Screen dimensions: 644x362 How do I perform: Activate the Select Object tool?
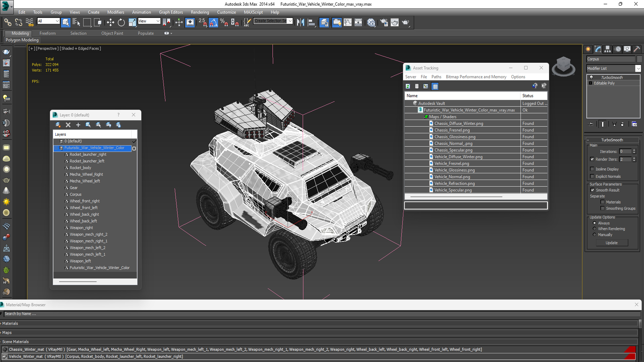[x=66, y=22]
